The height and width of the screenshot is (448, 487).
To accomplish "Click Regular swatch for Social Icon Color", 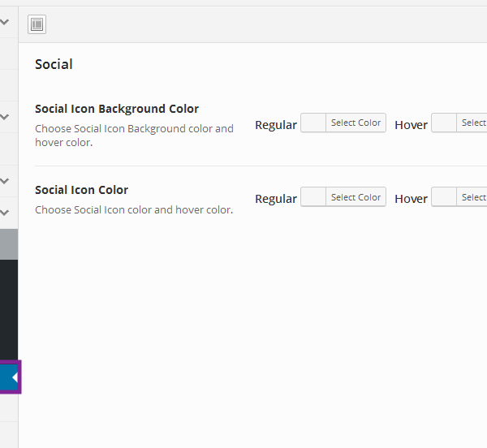I will point(313,197).
